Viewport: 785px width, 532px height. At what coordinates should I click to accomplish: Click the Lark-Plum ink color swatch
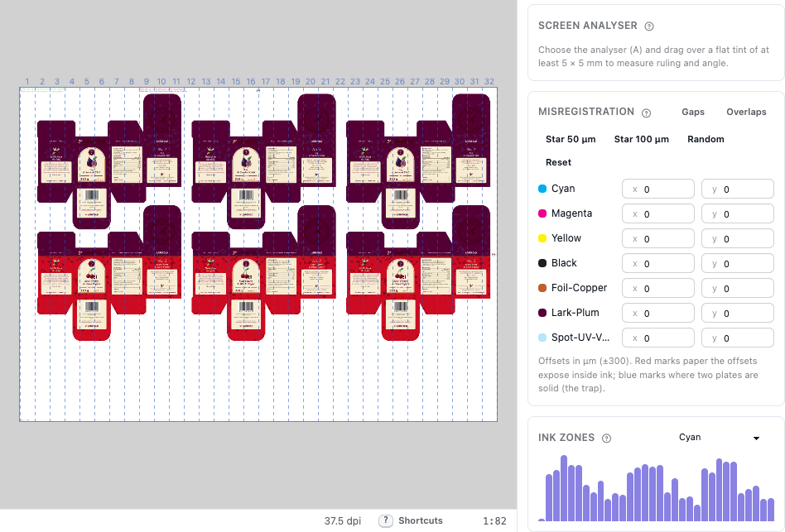[x=542, y=313]
